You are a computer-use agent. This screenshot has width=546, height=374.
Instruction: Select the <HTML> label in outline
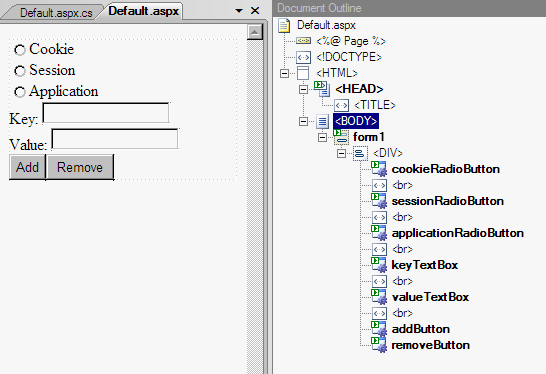tap(337, 73)
